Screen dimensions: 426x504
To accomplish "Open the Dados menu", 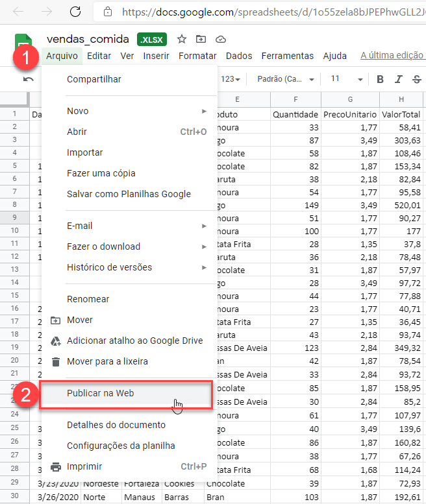I will click(x=239, y=56).
